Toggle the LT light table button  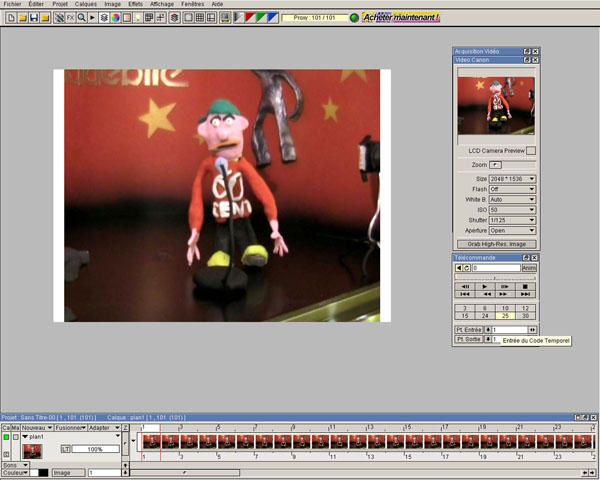pyautogui.click(x=65, y=449)
